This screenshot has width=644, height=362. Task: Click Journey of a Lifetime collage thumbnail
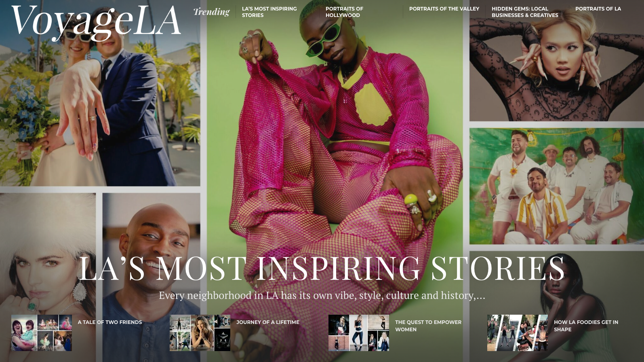[200, 333]
